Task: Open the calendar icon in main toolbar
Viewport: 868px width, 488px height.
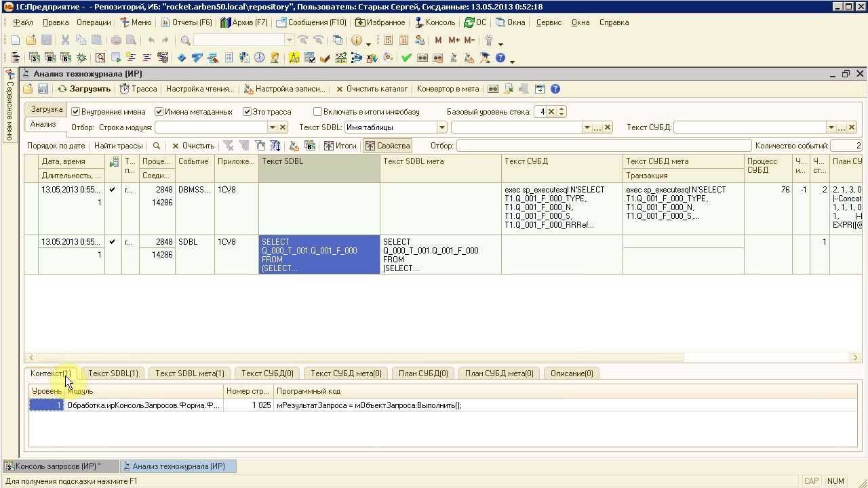Action: 403,40
